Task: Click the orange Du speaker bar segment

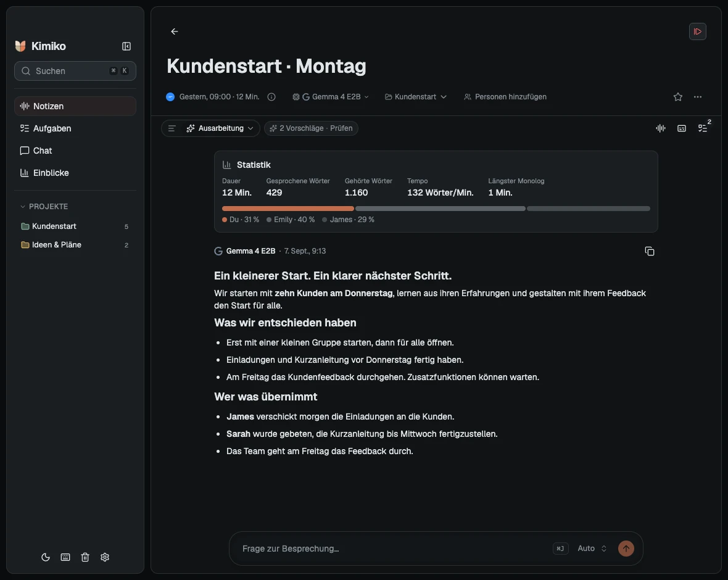Action: (288, 209)
